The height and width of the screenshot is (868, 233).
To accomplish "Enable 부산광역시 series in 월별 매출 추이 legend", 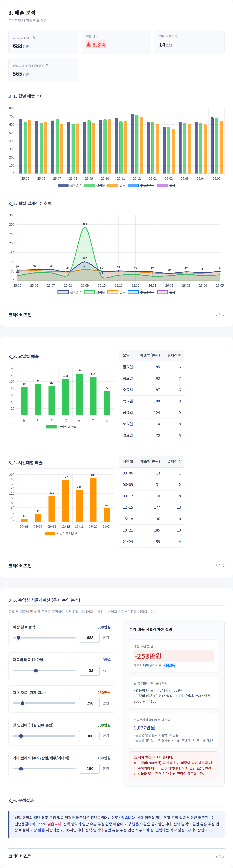I will click(141, 185).
